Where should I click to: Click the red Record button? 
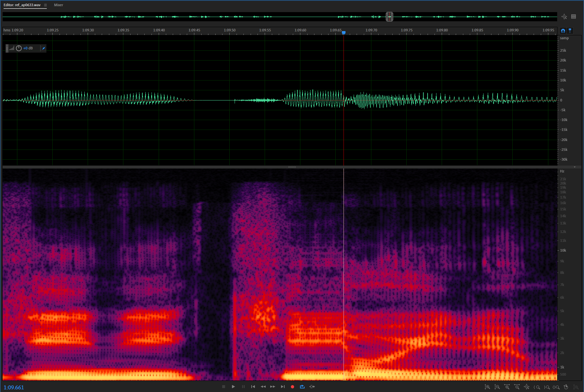tap(292, 387)
